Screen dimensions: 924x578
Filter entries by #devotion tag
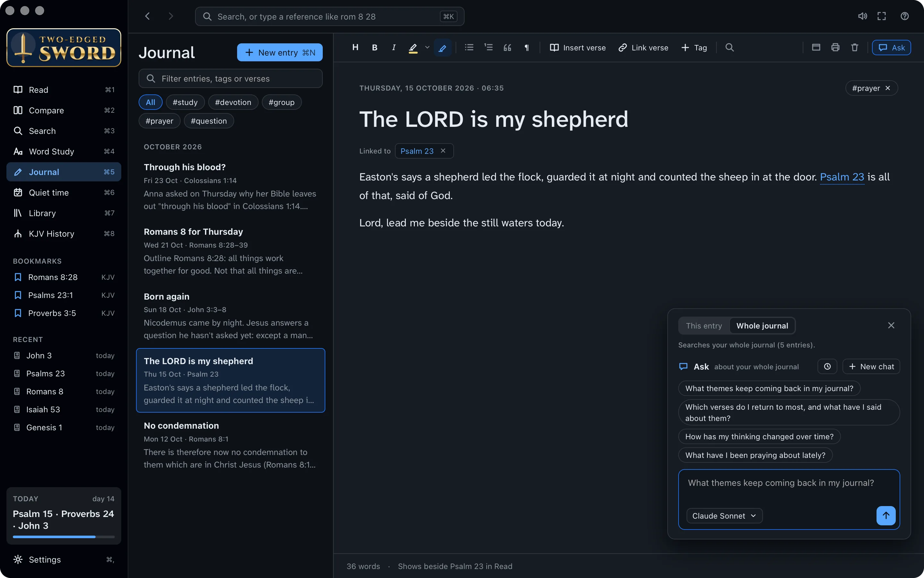pos(233,102)
